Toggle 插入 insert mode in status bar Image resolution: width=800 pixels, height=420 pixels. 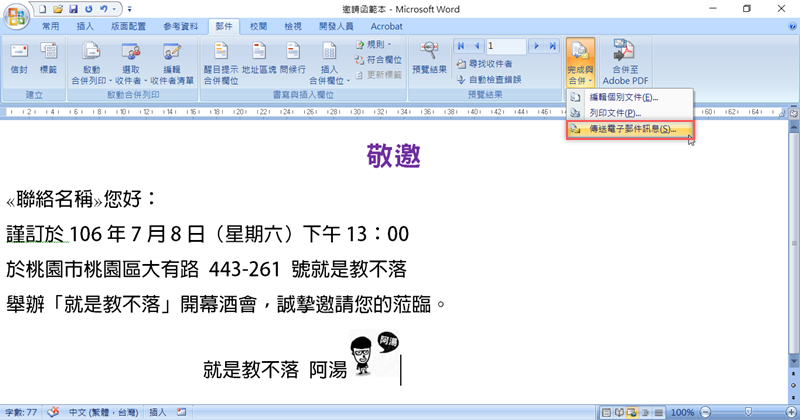pyautogui.click(x=157, y=412)
